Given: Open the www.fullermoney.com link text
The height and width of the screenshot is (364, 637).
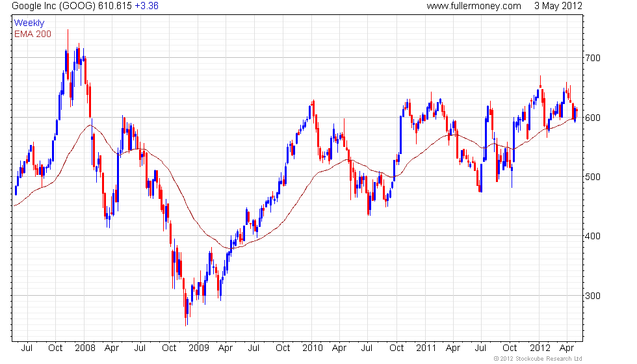Looking at the screenshot, I should pos(474,6).
